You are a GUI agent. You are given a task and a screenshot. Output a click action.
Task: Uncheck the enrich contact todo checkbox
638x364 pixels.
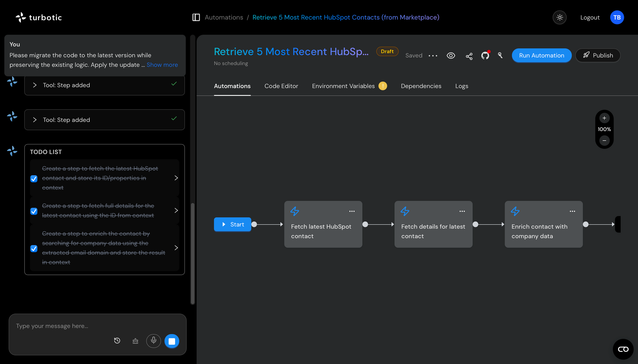(34, 248)
